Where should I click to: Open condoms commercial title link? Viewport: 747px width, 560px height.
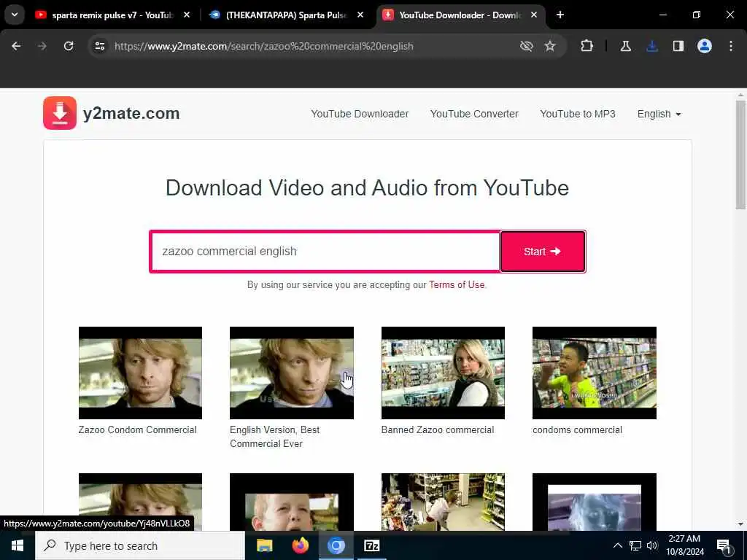(577, 430)
